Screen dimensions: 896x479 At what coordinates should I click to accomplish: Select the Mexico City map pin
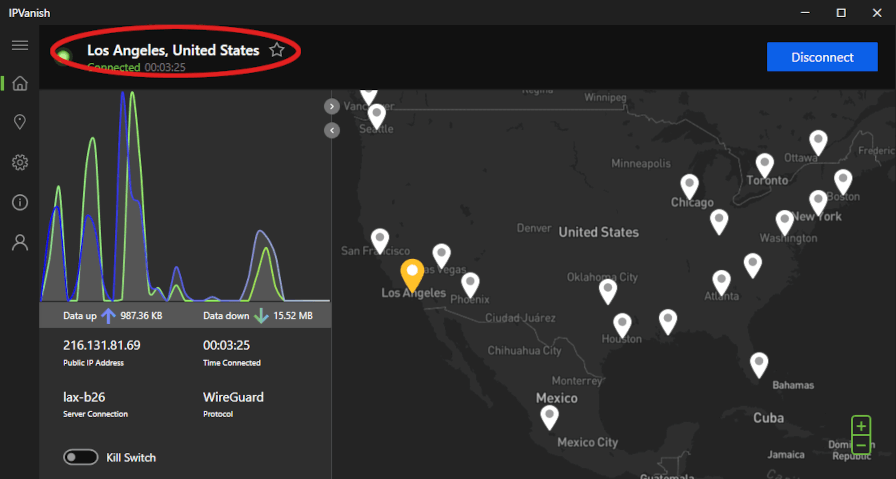550,418
